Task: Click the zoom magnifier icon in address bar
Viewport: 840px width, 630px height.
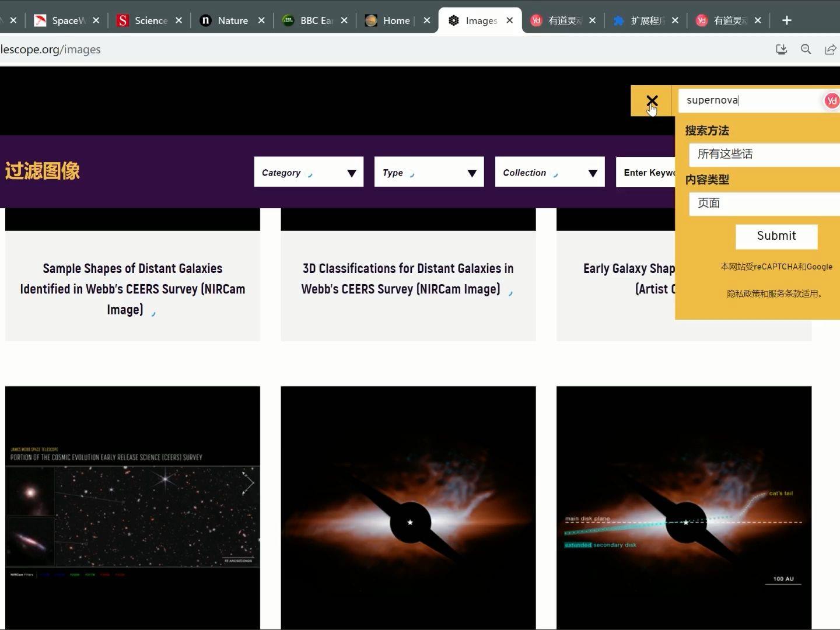Action: [806, 50]
